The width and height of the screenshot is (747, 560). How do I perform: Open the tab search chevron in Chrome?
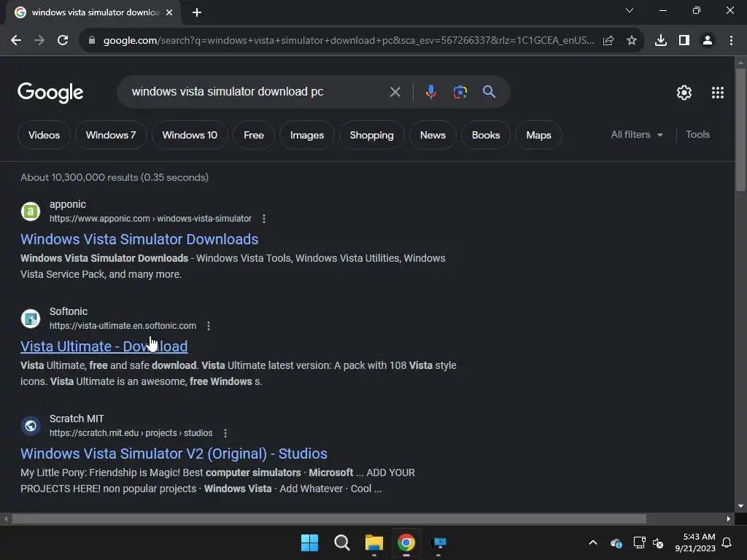click(x=630, y=10)
